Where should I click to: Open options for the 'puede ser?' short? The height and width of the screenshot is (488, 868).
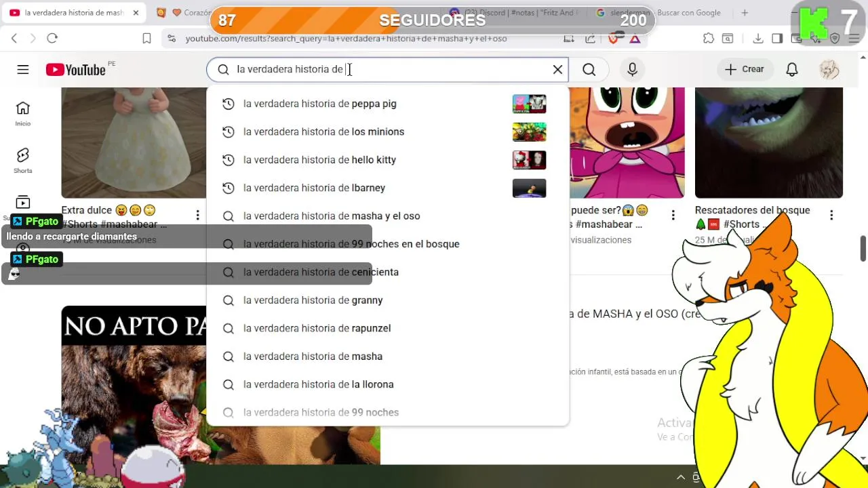tap(673, 215)
